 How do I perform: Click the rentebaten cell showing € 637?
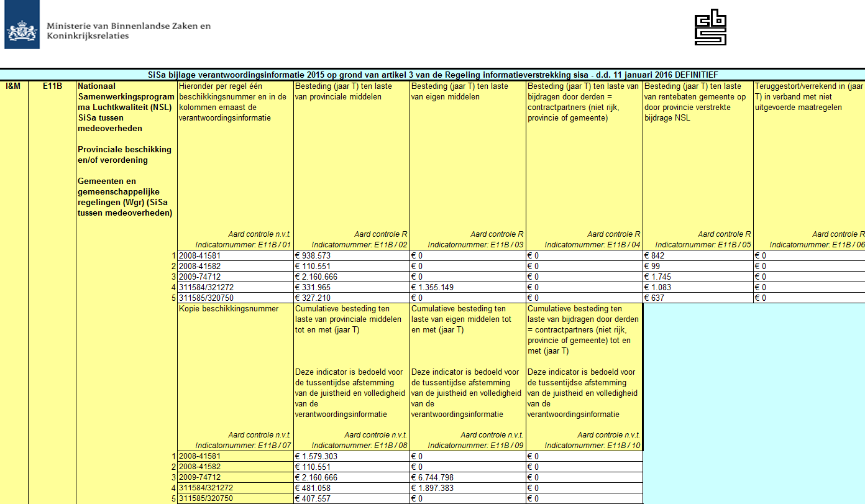pos(698,298)
